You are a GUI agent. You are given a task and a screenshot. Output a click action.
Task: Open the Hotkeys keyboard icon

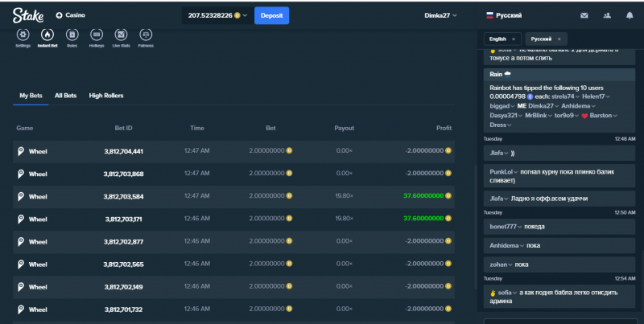(x=97, y=35)
